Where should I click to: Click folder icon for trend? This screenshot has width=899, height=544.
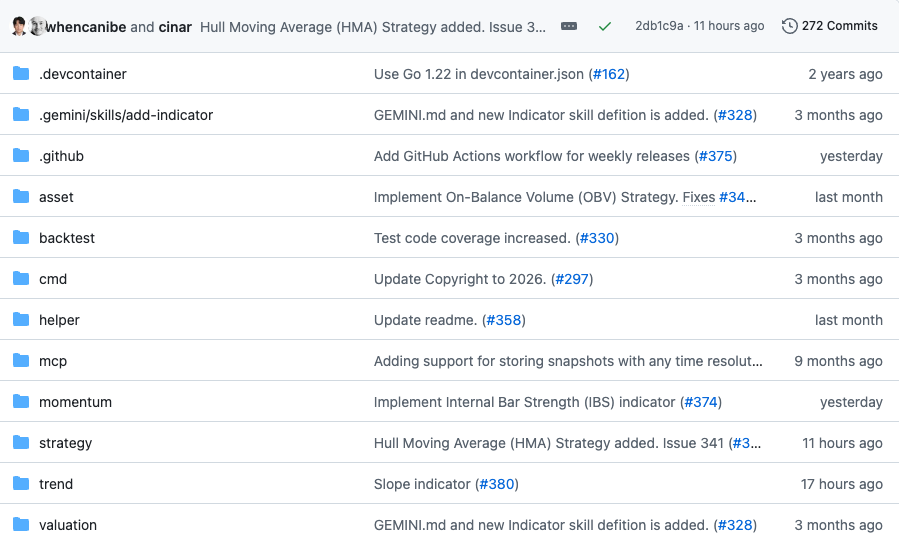(x=21, y=483)
